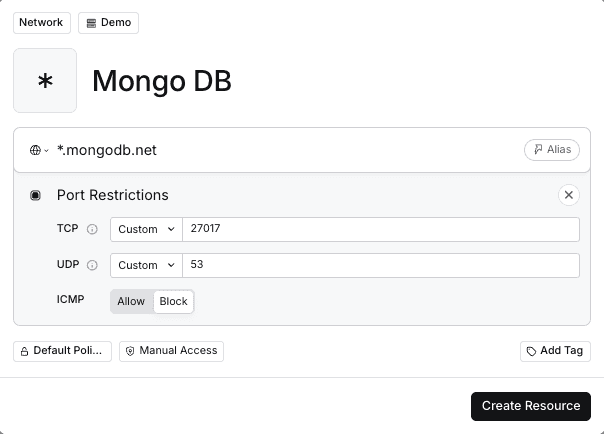Viewport: 604px width, 434px height.
Task: Click the asterisk resource icon tile
Action: pyautogui.click(x=45, y=80)
